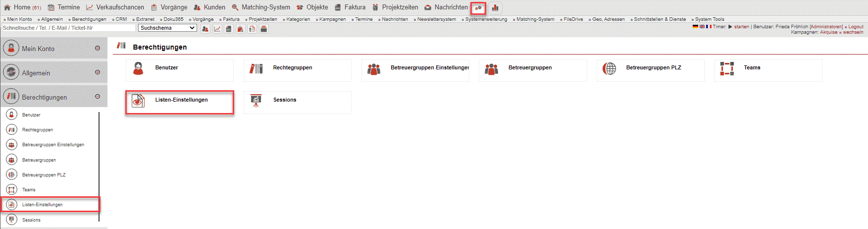
Task: Click the Listen-Einstellungen tile icon
Action: [x=138, y=101]
